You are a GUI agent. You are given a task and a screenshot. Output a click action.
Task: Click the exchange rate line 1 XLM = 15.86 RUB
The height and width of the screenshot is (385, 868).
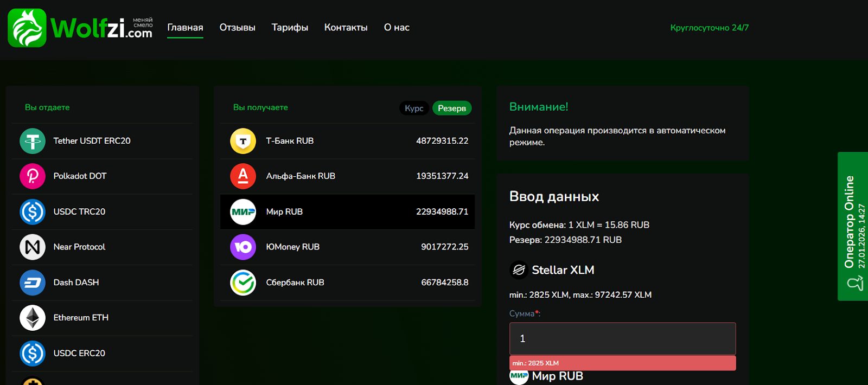click(579, 225)
